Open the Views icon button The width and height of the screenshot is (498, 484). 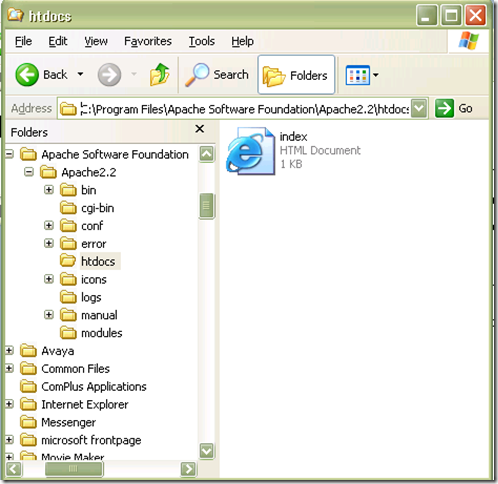(358, 75)
